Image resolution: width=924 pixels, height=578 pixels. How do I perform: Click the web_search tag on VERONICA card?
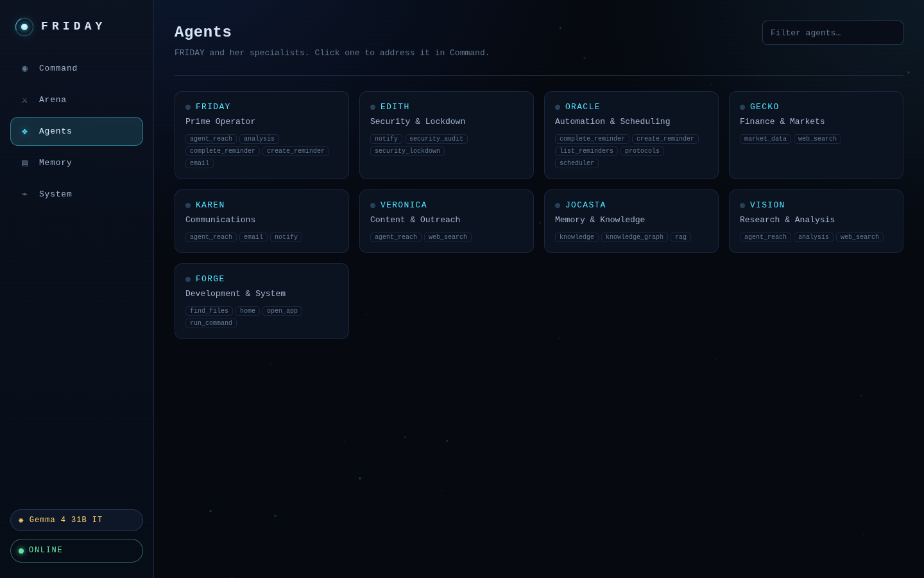coord(448,237)
